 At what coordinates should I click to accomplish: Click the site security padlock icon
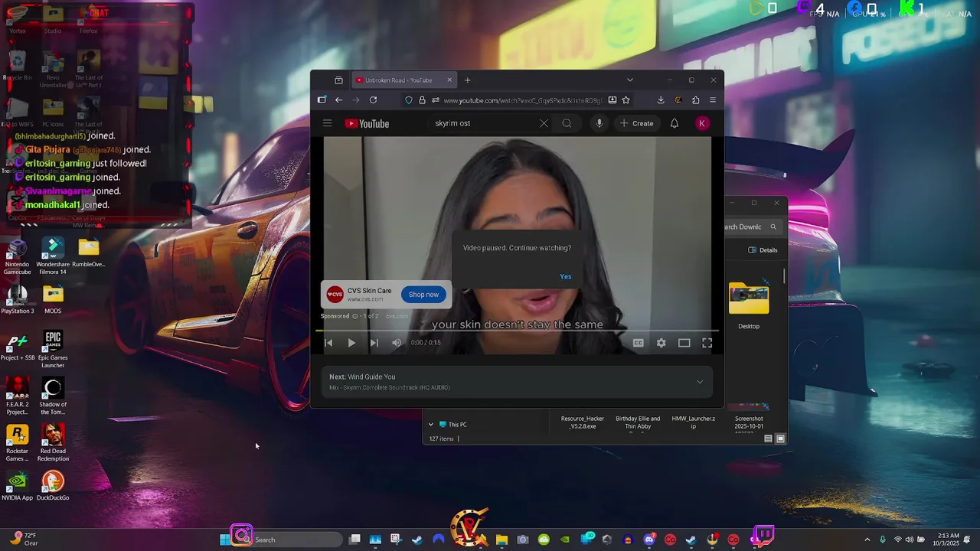coord(422,100)
